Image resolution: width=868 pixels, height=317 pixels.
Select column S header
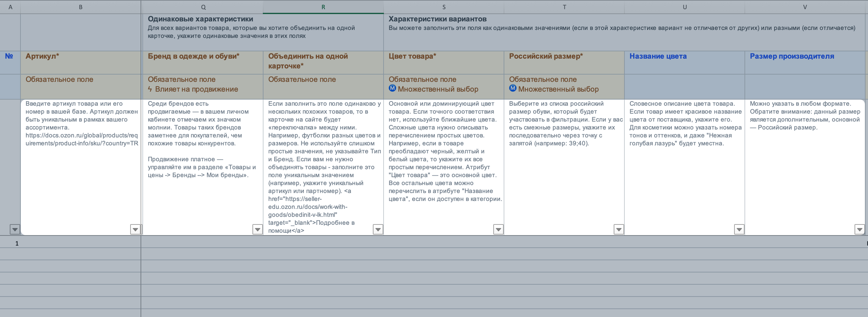444,7
